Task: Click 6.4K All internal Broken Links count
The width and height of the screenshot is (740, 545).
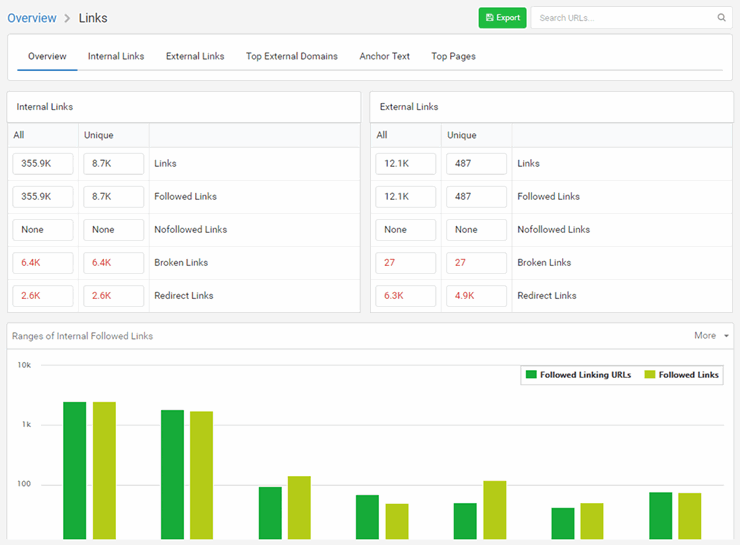Action: click(43, 263)
